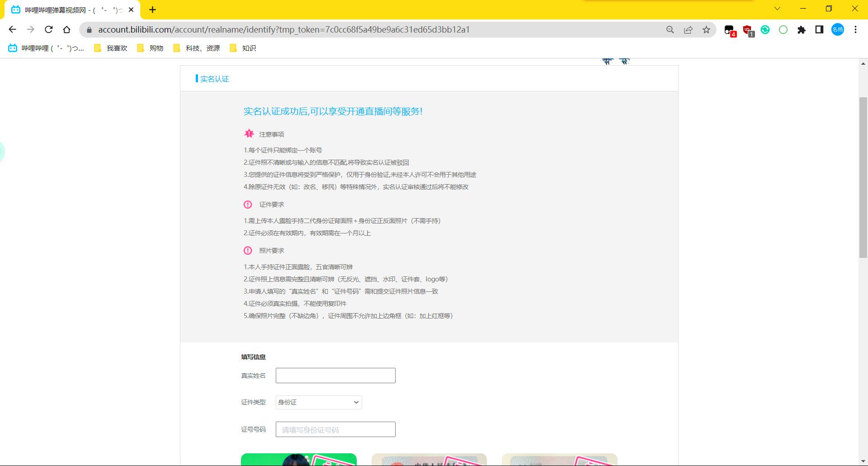Open the reading list sidebar panel icon
Screen dimensions: 868x466
click(819, 29)
